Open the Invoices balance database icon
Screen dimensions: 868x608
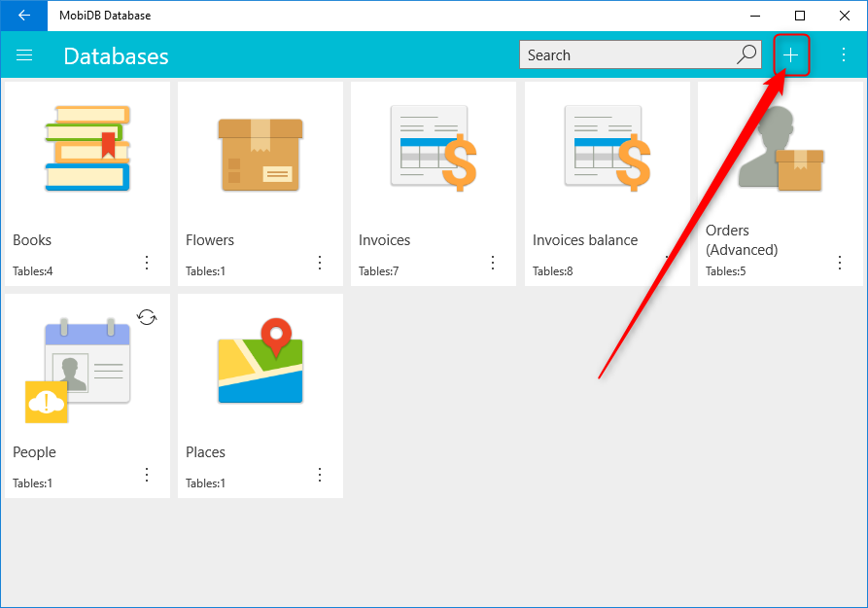coord(608,148)
